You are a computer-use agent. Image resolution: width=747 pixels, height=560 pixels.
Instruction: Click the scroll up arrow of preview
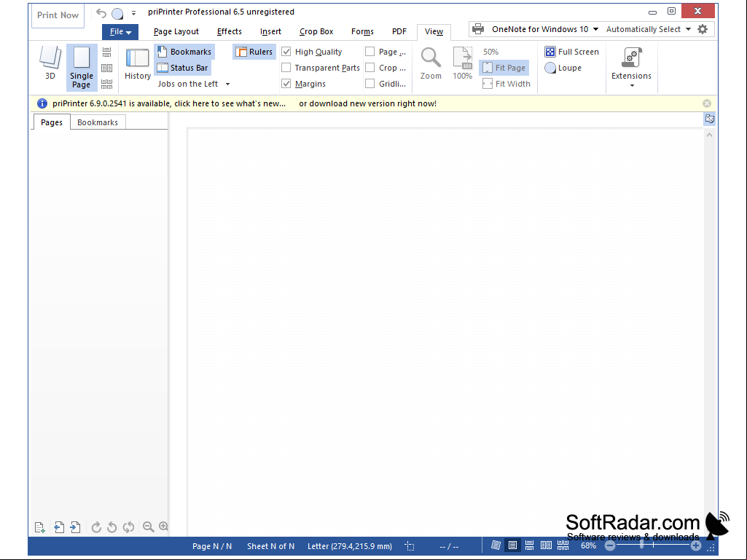click(x=709, y=135)
